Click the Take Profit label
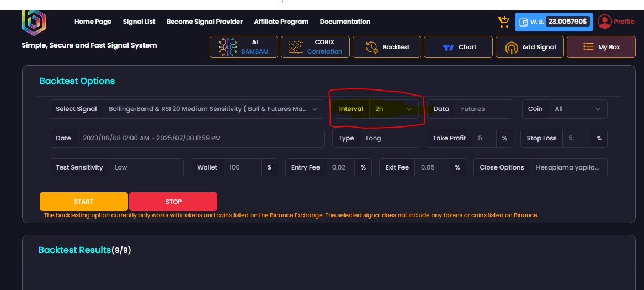Screen dimensions: 644x290 tap(449, 138)
